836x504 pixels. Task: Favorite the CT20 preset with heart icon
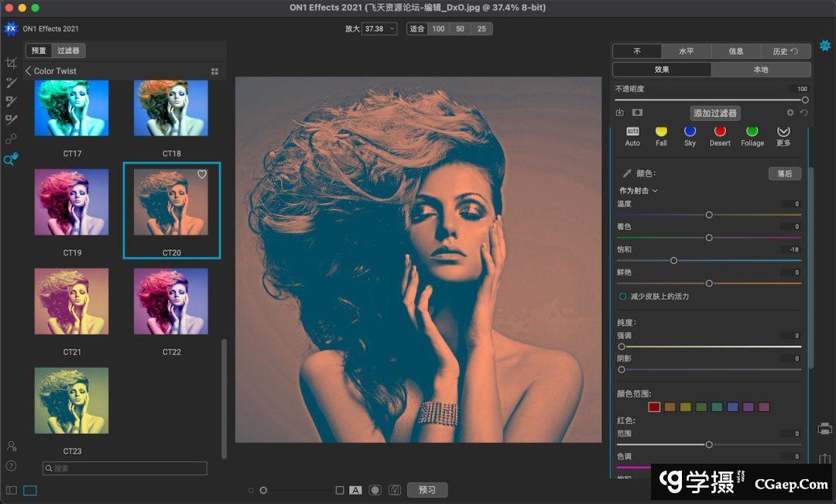pyautogui.click(x=202, y=175)
